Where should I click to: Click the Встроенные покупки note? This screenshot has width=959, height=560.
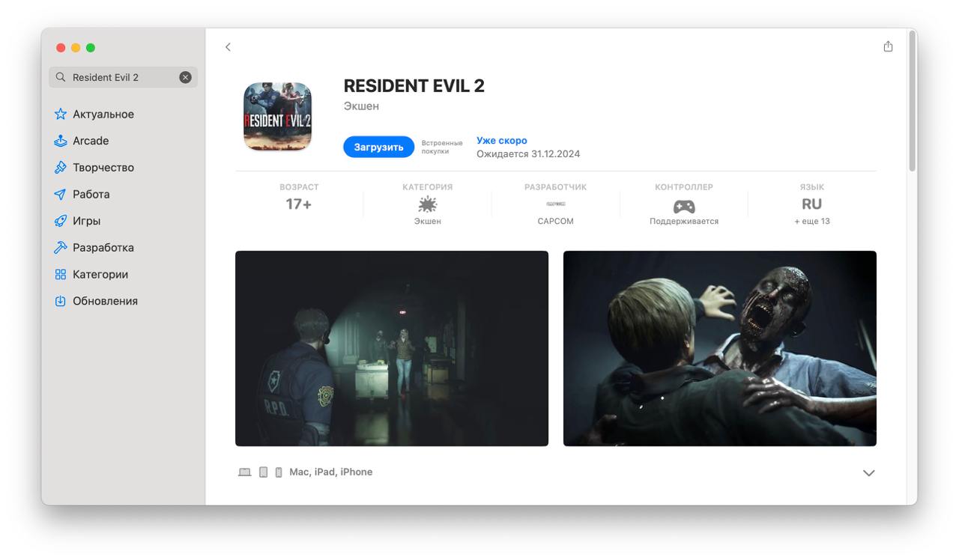pos(442,147)
